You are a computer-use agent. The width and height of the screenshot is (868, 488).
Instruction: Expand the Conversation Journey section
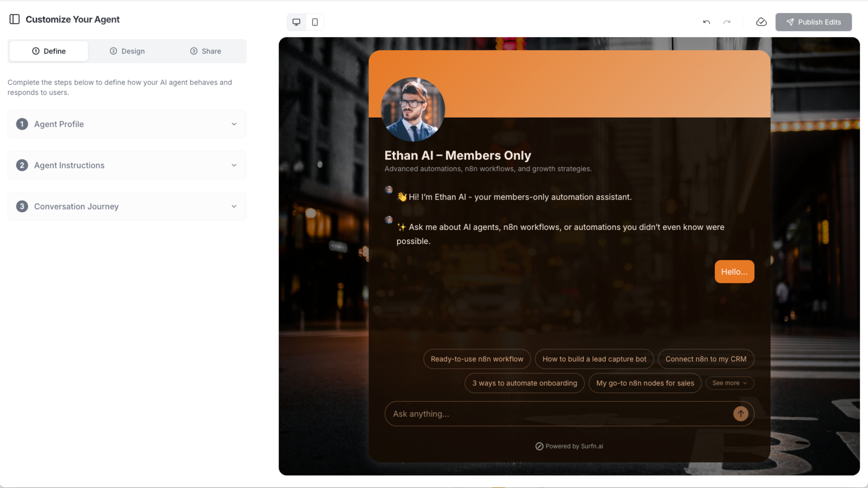coord(127,206)
